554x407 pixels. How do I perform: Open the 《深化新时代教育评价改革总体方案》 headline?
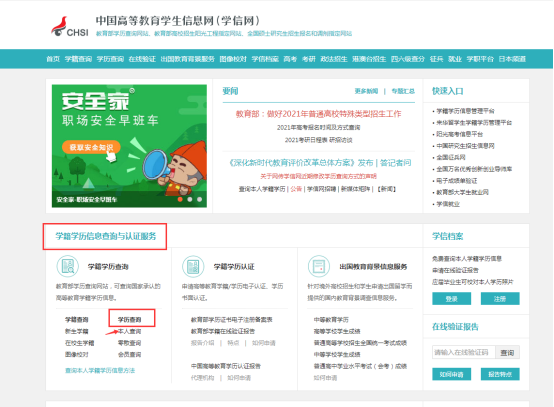click(301, 163)
